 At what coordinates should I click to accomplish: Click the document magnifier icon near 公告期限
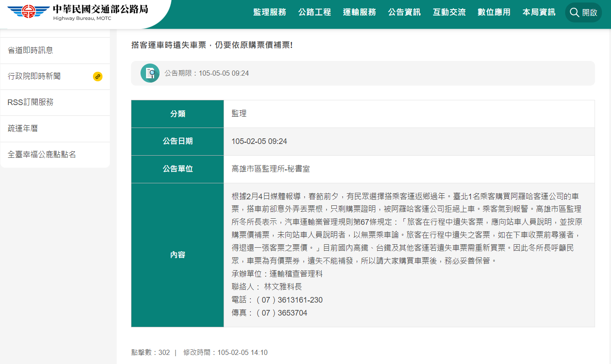click(150, 73)
